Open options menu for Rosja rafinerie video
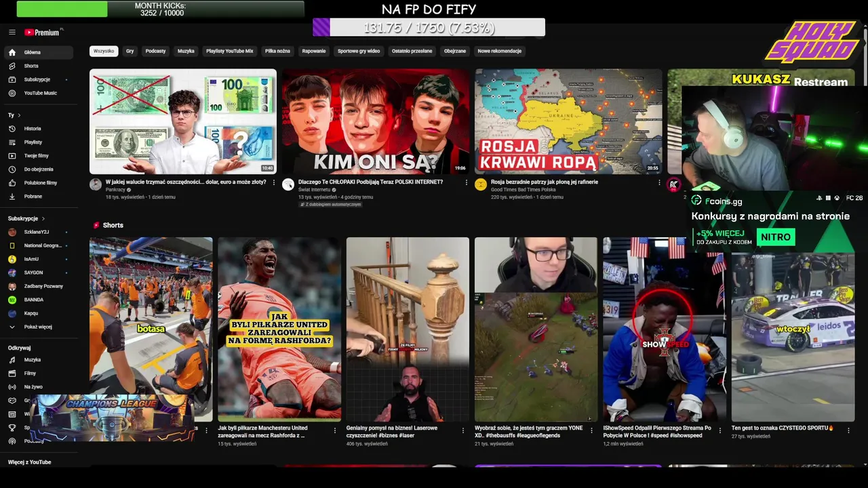 [x=659, y=182]
